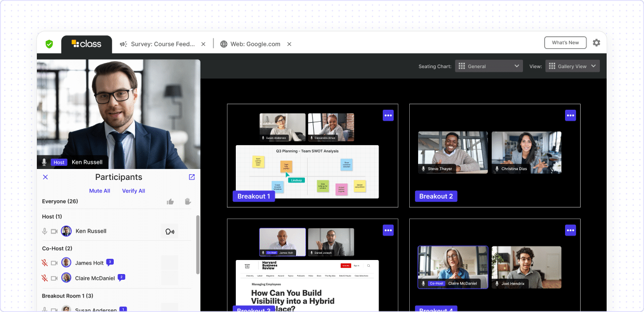
Task: Open the settings gear icon
Action: [x=596, y=43]
